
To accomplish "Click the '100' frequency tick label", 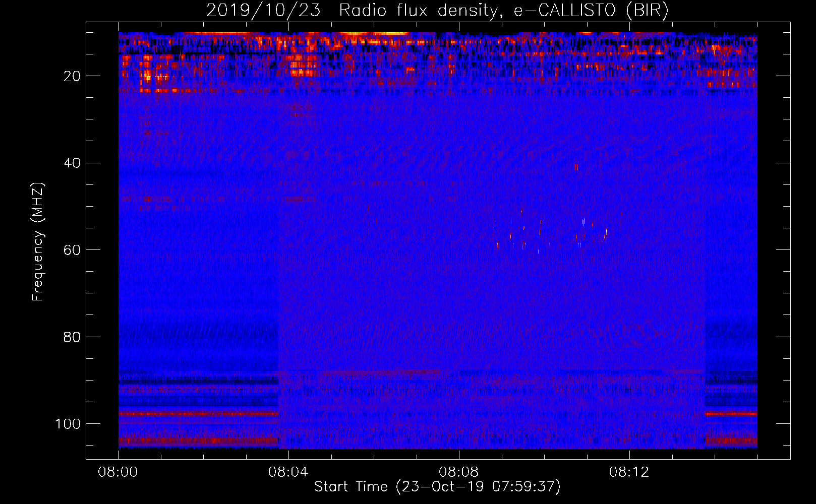I will [68, 424].
